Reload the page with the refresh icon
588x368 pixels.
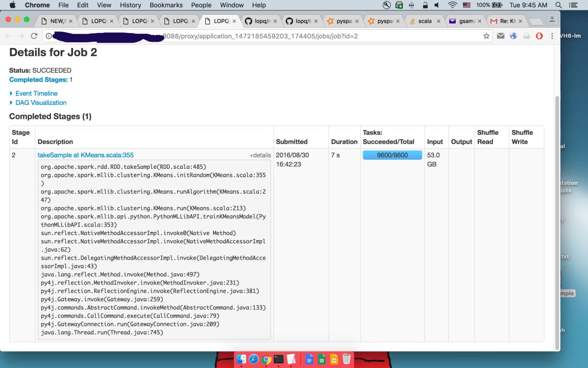[x=34, y=36]
